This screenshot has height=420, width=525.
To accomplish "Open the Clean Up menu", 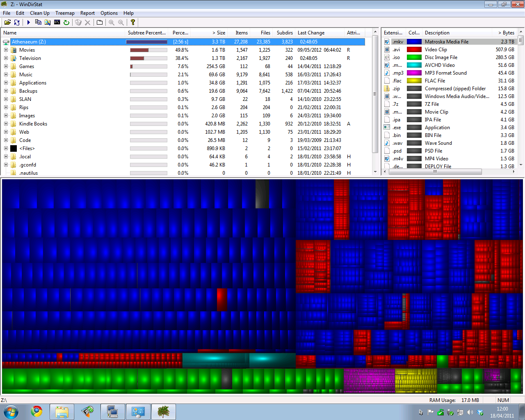I will coord(40,13).
